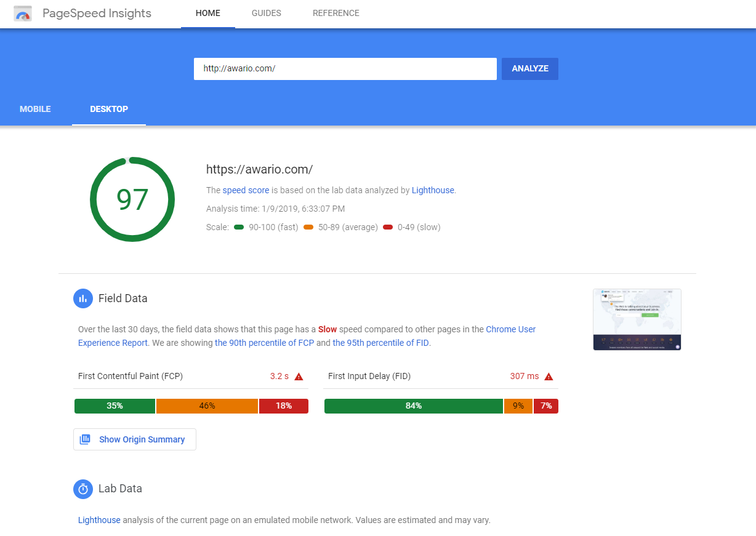Open the GUIDES tab
The width and height of the screenshot is (756, 536).
click(267, 14)
